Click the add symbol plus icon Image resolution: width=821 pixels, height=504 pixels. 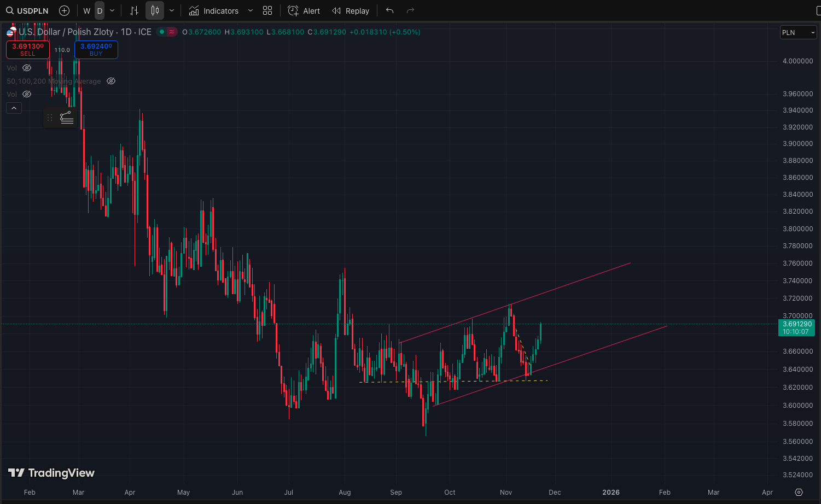point(64,11)
